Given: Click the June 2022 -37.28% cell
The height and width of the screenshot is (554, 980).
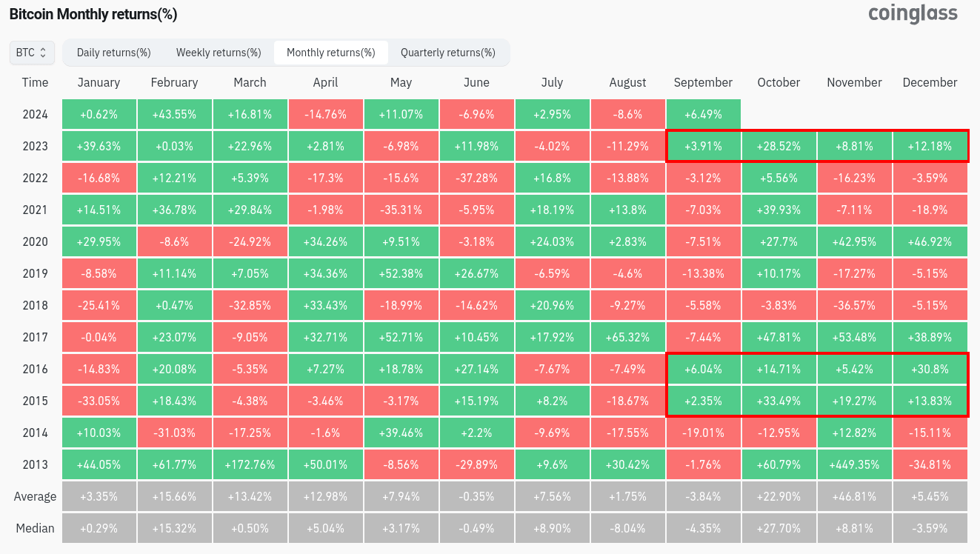Looking at the screenshot, I should point(476,178).
